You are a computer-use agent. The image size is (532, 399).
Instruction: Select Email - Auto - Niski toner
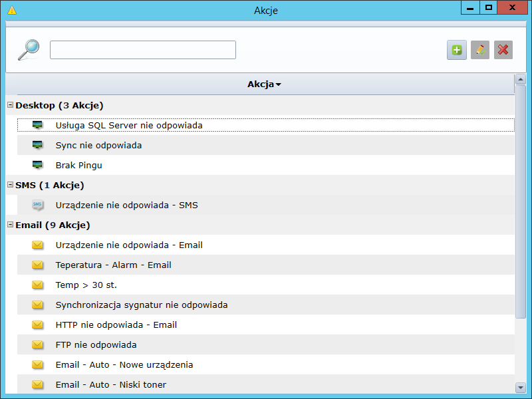[110, 384]
